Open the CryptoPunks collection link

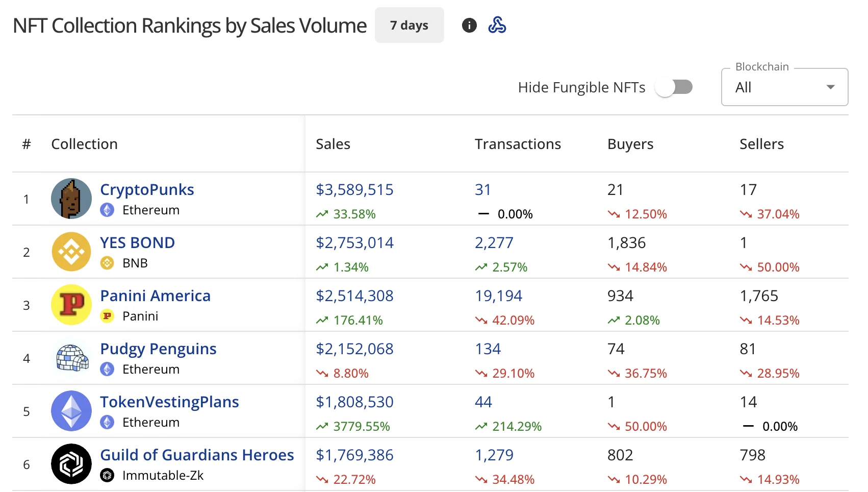click(x=147, y=189)
